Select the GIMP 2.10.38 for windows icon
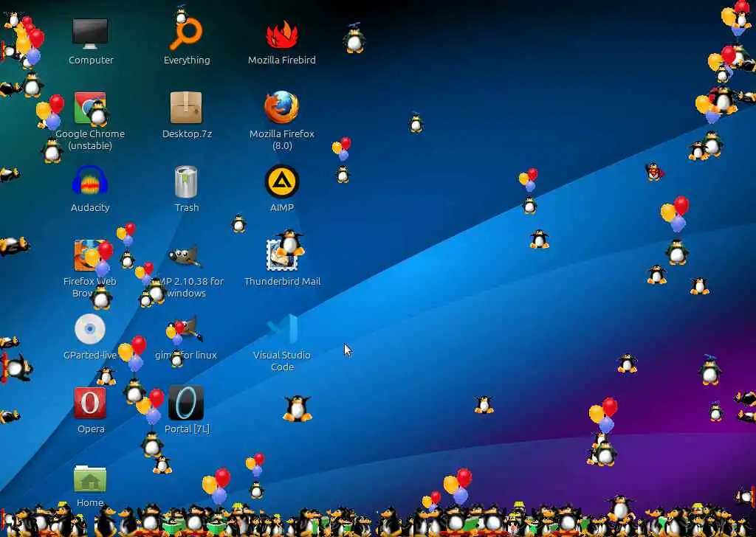 (185, 256)
